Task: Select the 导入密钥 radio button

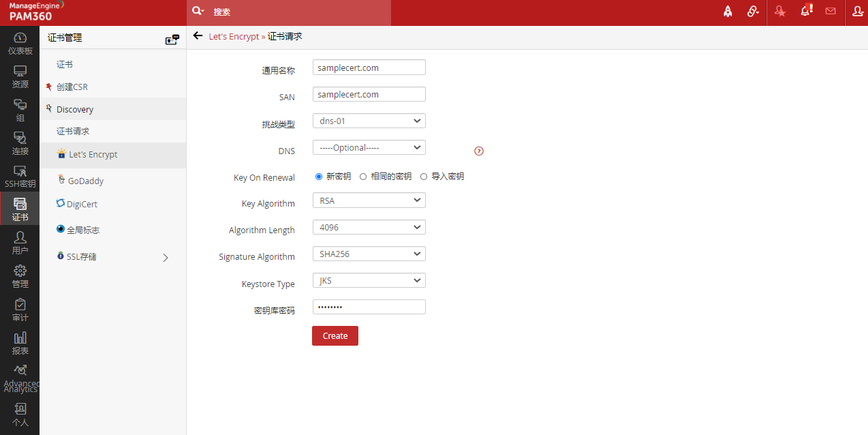Action: click(x=424, y=176)
